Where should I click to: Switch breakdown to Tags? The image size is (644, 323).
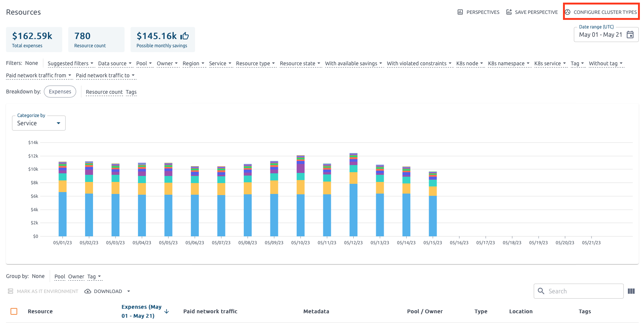(x=131, y=92)
